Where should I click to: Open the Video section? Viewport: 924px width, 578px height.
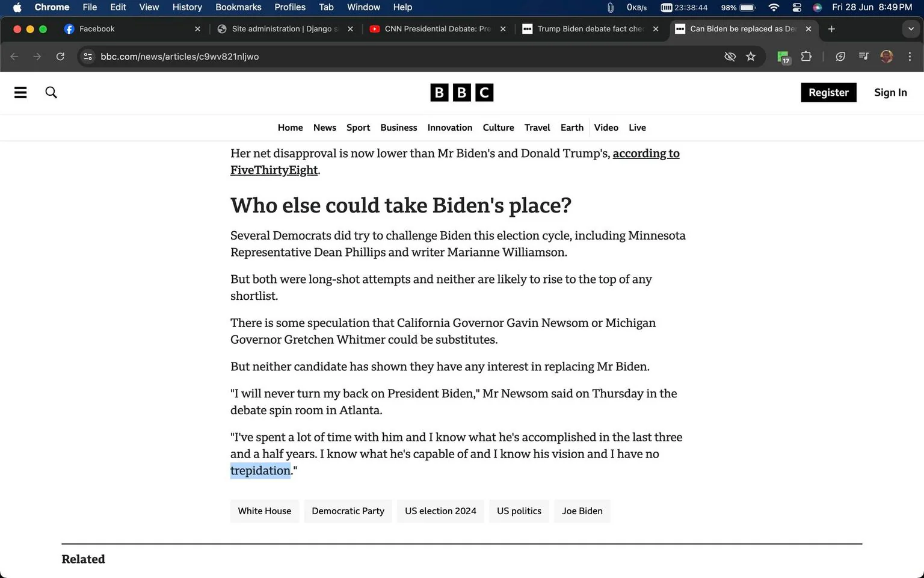[x=606, y=128]
